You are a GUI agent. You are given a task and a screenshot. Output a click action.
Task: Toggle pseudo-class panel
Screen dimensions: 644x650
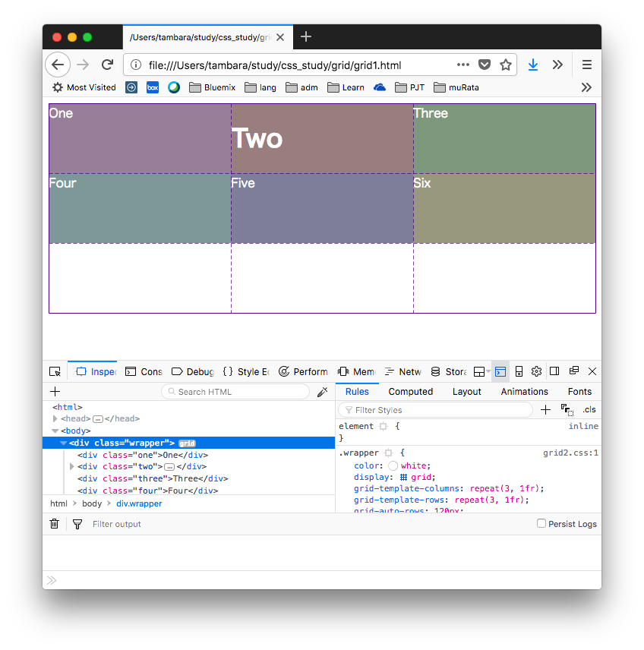coord(567,410)
